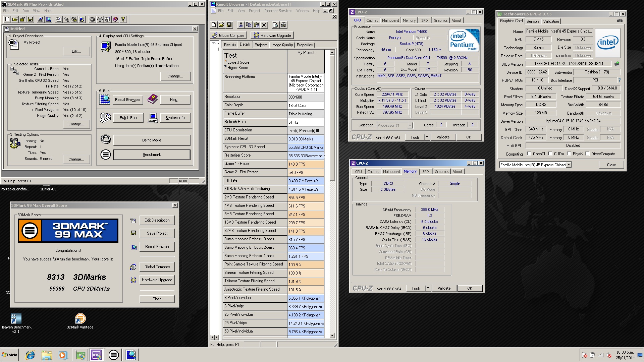Toggle PhysX checkbox in GPU-Z
The image size is (644, 362).
pyautogui.click(x=569, y=154)
